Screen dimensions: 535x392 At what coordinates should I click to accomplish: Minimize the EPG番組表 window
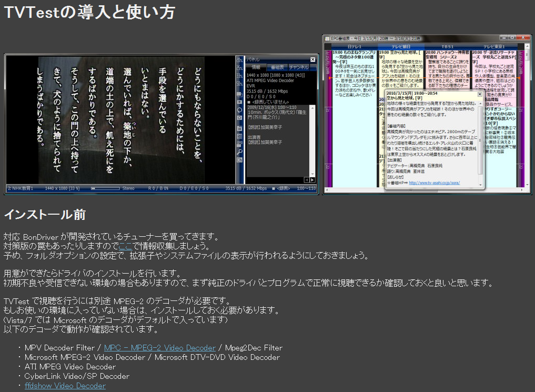504,37
